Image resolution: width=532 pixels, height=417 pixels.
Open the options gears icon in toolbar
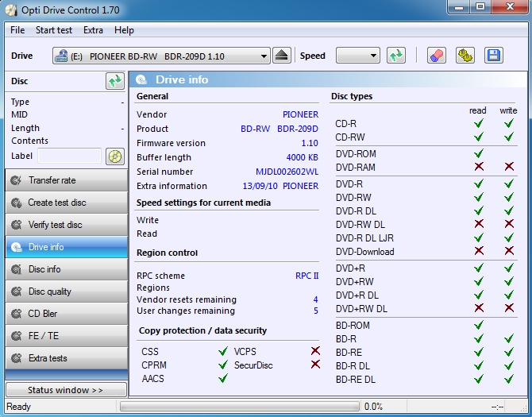click(x=465, y=56)
